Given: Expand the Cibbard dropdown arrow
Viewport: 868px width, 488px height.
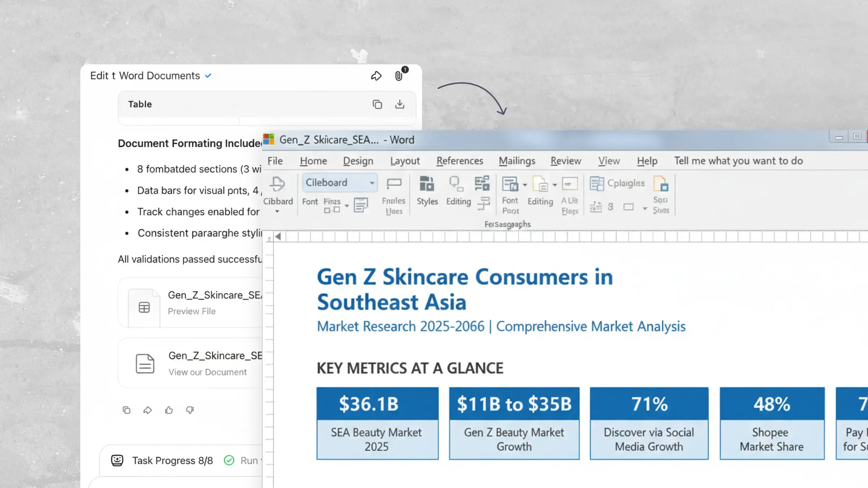Looking at the screenshot, I should (277, 212).
